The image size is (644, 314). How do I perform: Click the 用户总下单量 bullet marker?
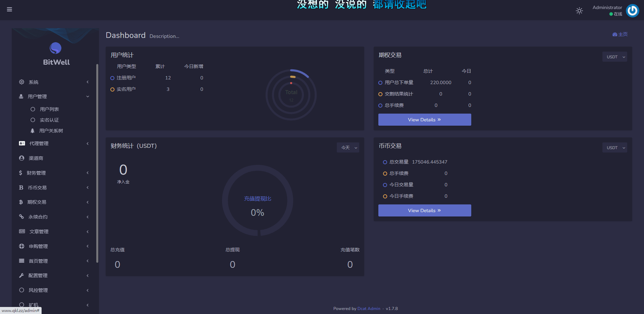[380, 82]
